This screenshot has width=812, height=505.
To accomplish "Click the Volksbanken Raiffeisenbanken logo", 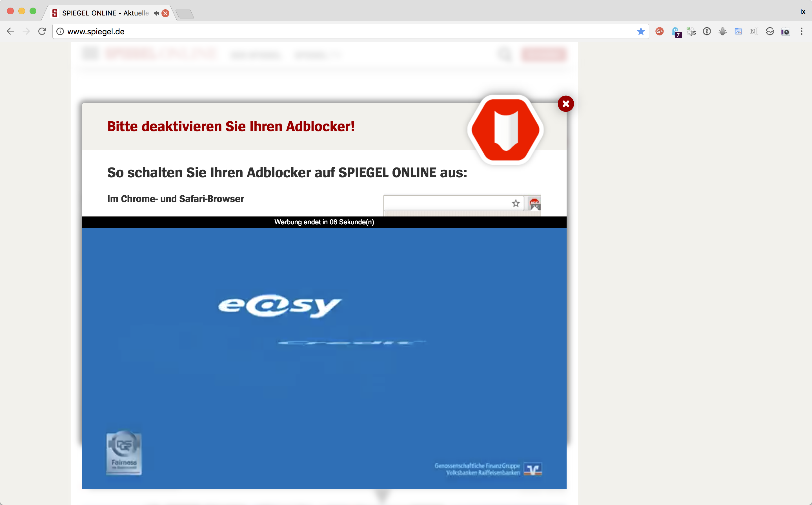I will [x=533, y=469].
